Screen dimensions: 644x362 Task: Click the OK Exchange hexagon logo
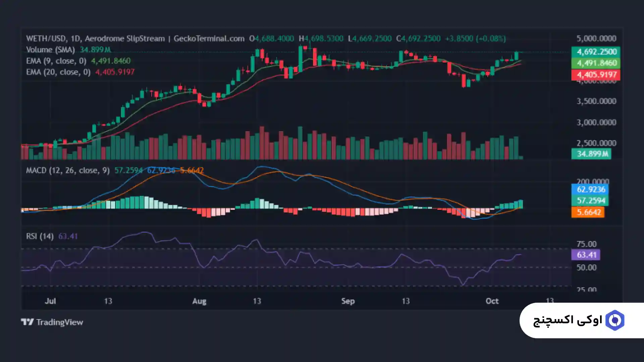click(x=614, y=320)
